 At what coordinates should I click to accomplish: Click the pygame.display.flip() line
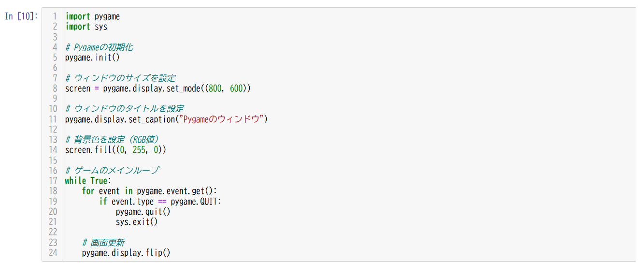point(126,253)
